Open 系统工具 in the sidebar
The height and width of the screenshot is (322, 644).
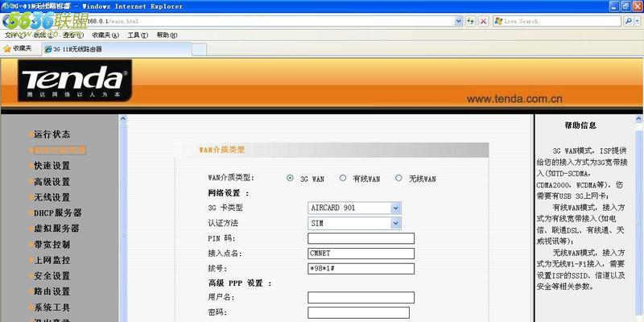(x=52, y=308)
